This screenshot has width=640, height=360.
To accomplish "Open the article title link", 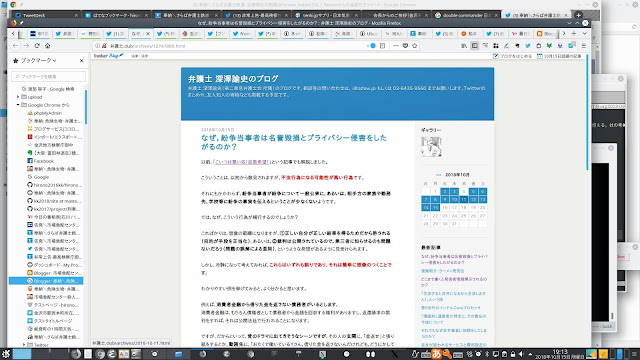I will pos(293,142).
